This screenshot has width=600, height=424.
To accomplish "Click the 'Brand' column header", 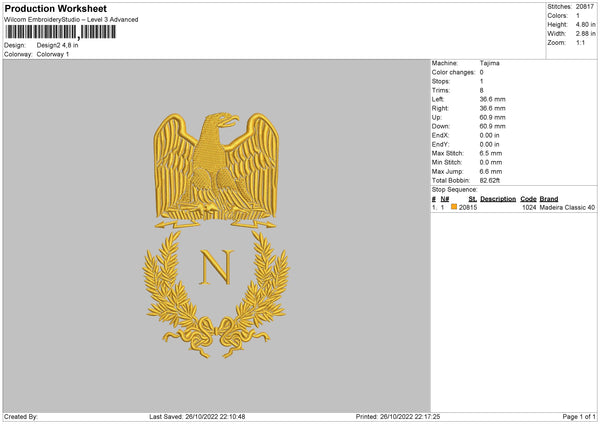I will point(549,199).
